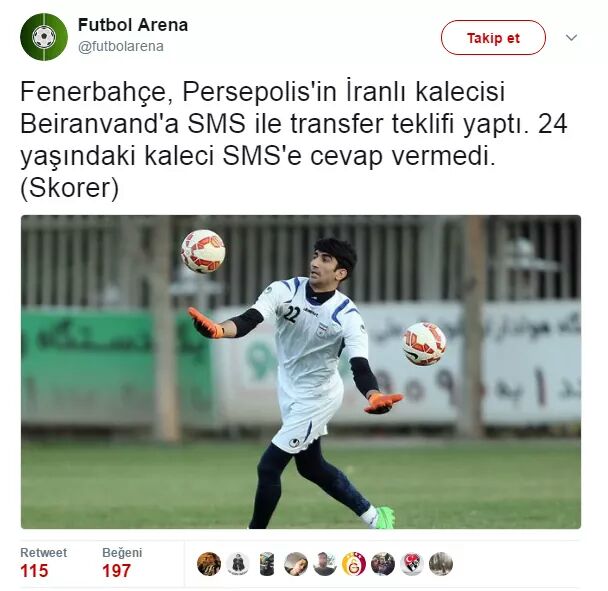Click the @futbolarena handle
This screenshot has width=608, height=591.
[121, 47]
